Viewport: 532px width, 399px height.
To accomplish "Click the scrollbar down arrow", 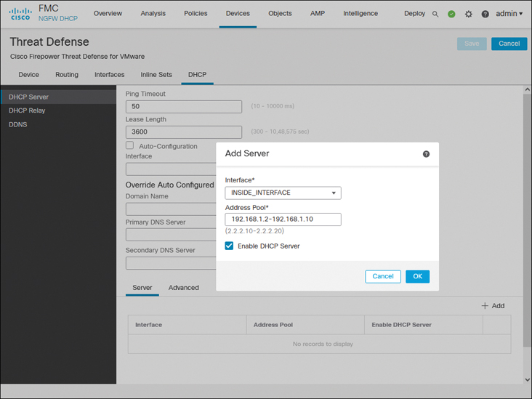I will coord(527,379).
